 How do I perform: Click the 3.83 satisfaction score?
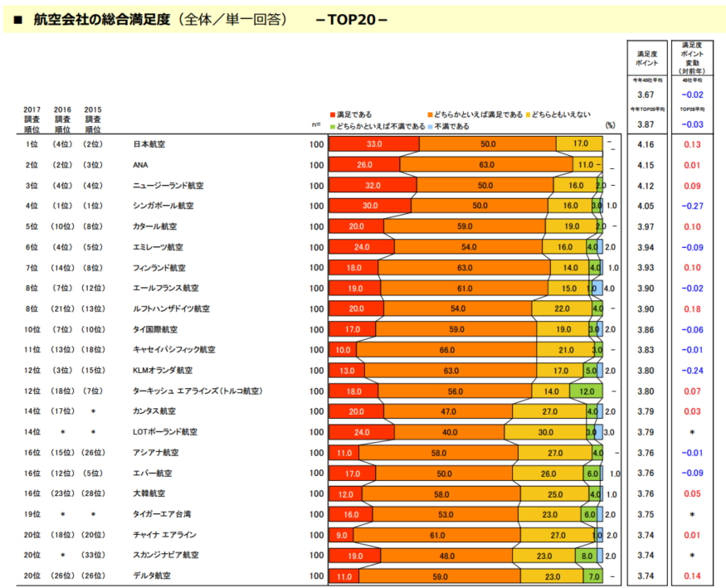(646, 350)
